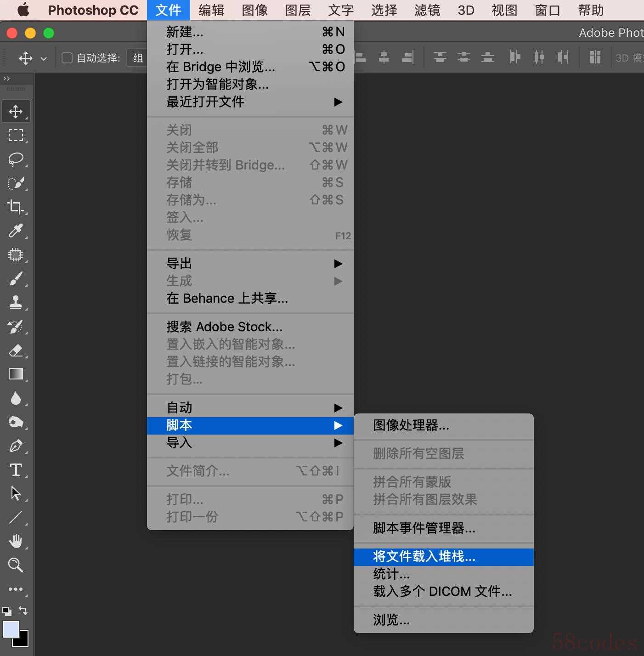The width and height of the screenshot is (644, 656).
Task: Select the Lasso tool
Action: (16, 159)
